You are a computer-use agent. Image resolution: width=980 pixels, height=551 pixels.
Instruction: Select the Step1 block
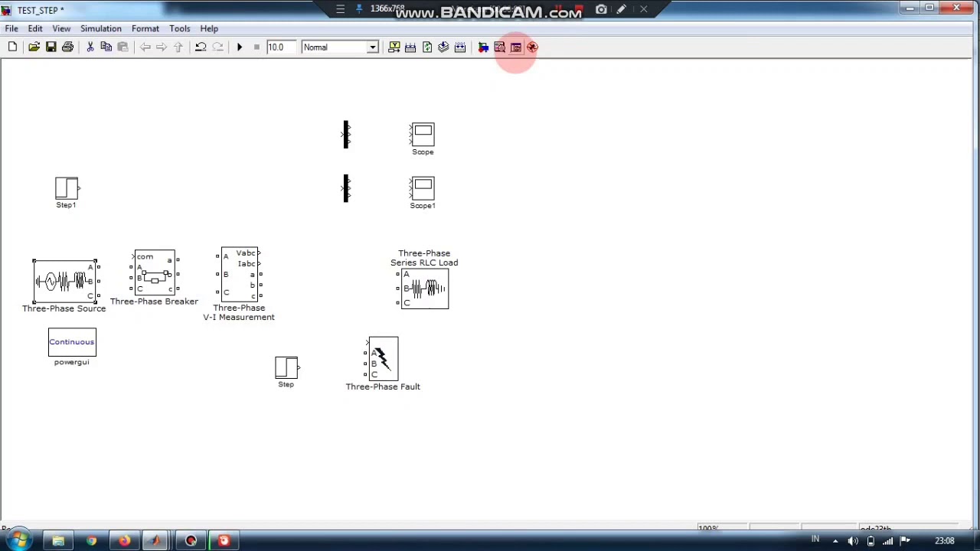tap(67, 188)
